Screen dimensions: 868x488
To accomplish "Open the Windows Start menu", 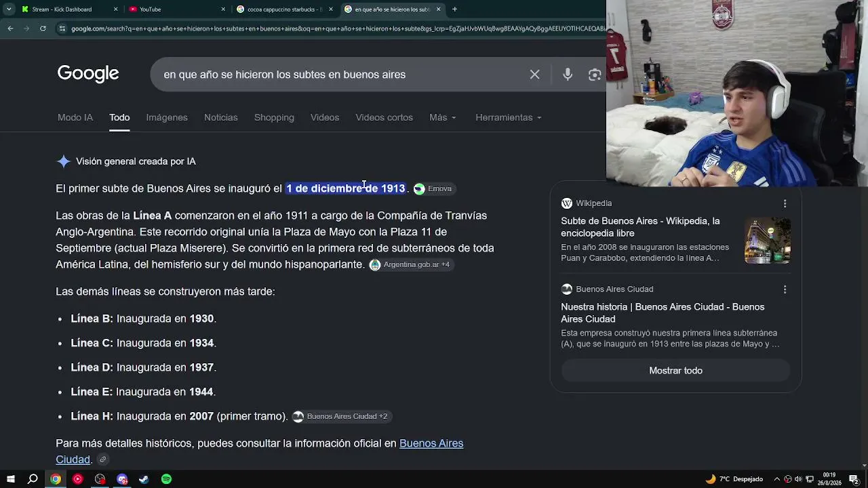I will coord(10,479).
